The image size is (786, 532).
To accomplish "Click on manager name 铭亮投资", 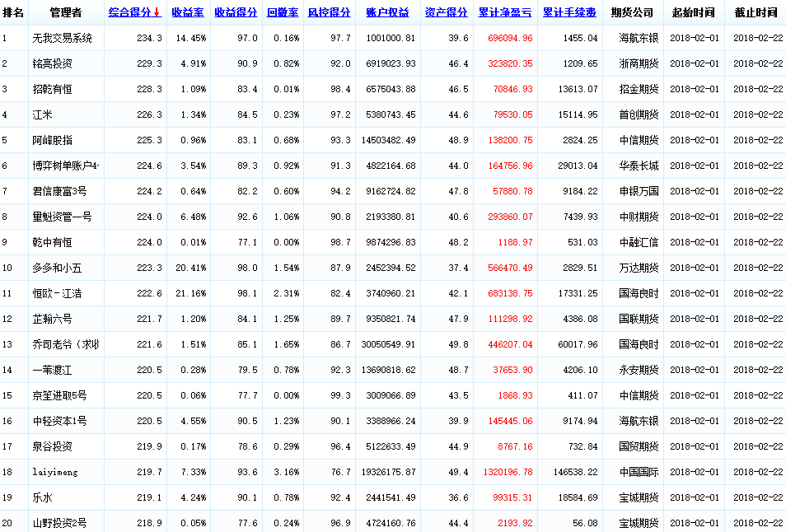I will pyautogui.click(x=52, y=64).
